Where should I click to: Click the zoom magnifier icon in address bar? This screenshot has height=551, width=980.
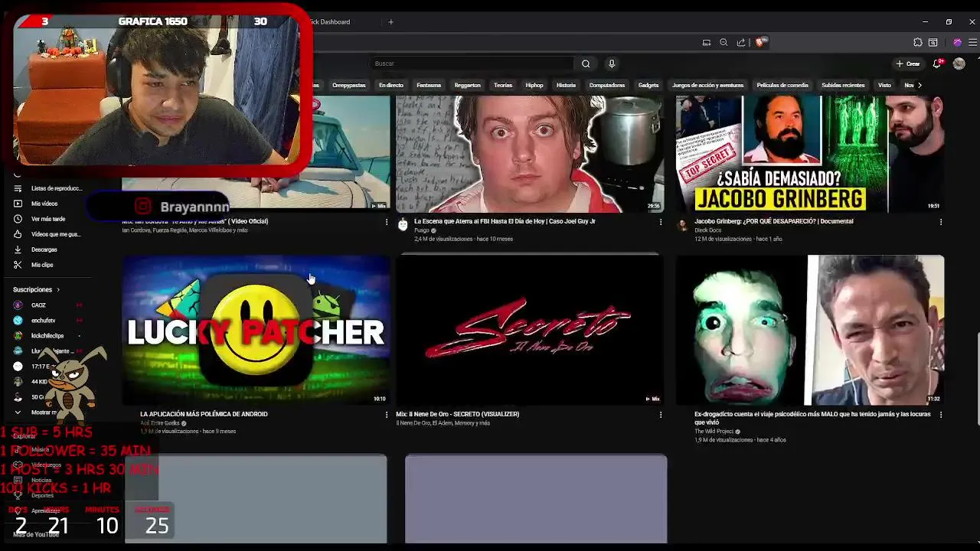(x=724, y=42)
